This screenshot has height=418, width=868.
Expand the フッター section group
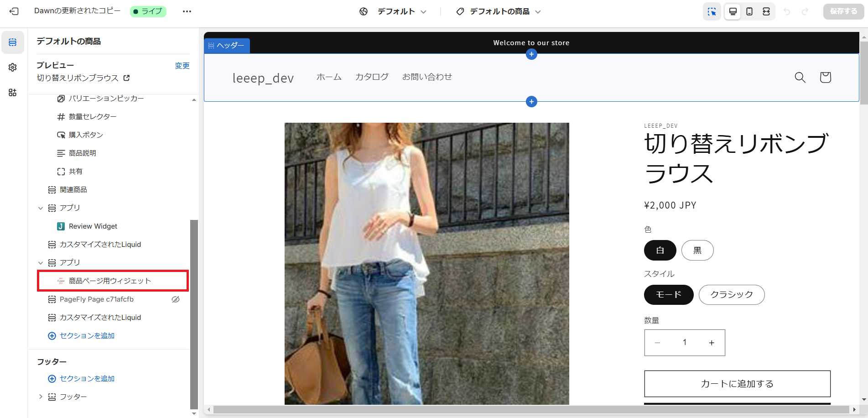[41, 397]
